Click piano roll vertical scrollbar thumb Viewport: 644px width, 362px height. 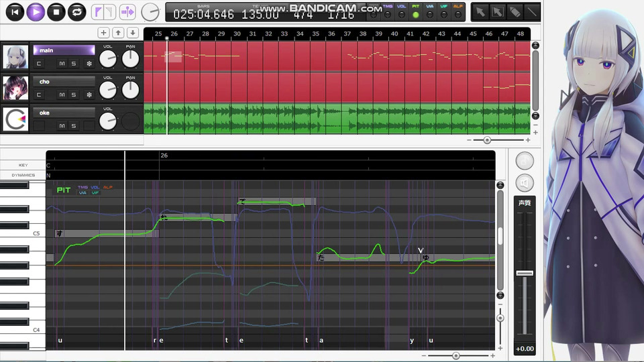pyautogui.click(x=500, y=236)
